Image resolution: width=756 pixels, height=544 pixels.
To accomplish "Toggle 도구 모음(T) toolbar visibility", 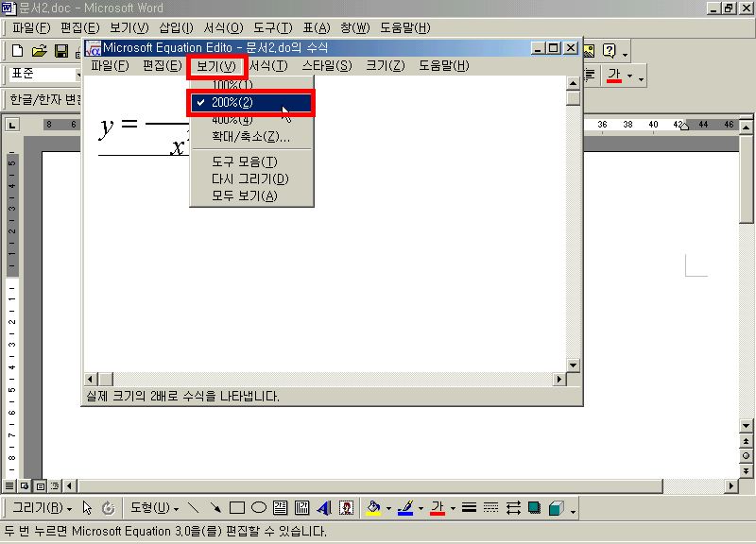I will (x=251, y=161).
